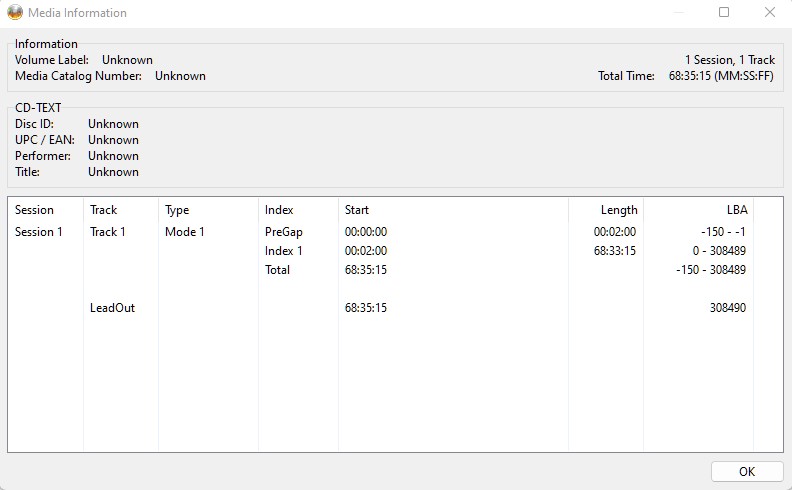
Task: Select the LeadOut track row
Action: coord(112,308)
